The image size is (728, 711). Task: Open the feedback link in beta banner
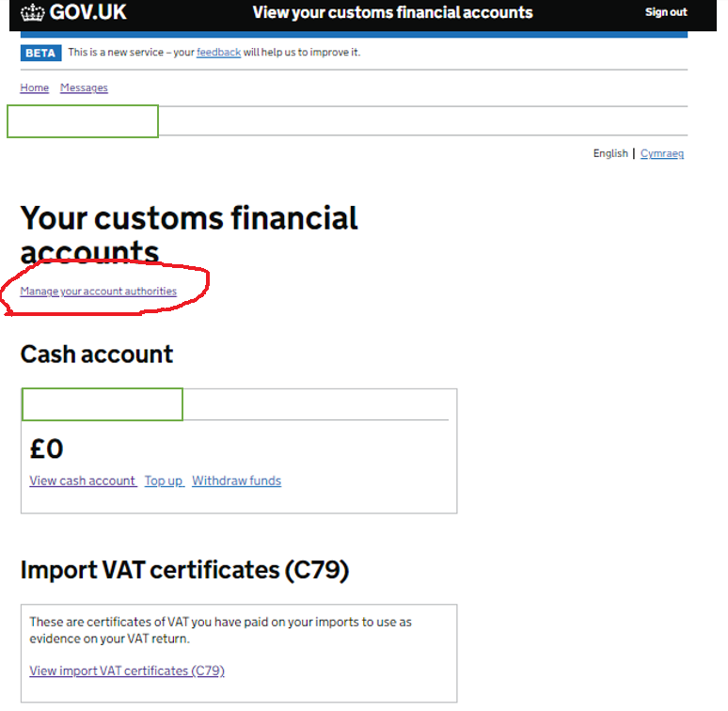tap(218, 53)
